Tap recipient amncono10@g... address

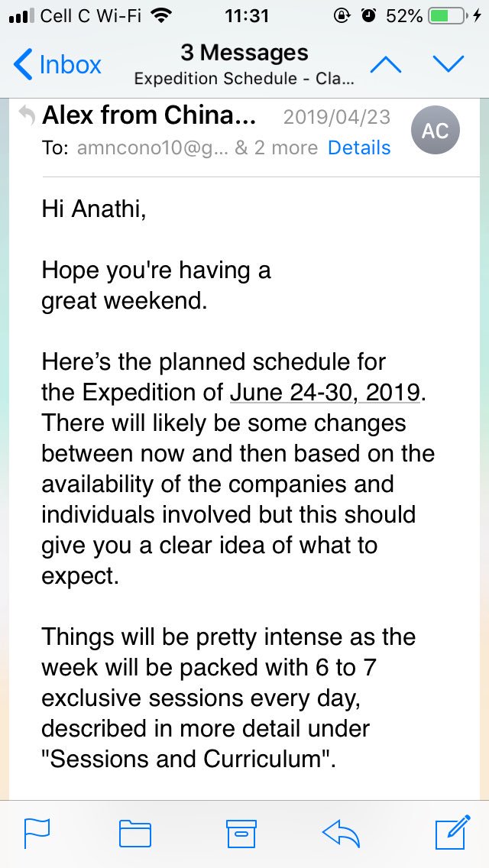[x=153, y=147]
